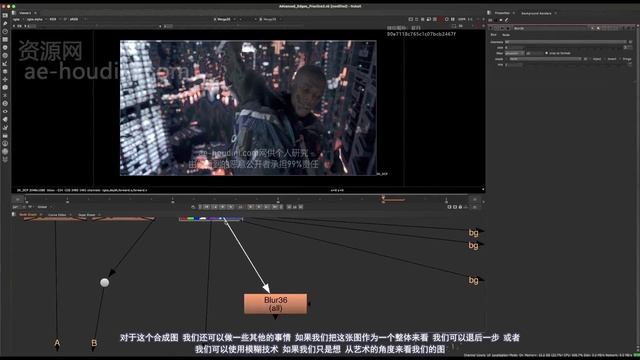640x360 pixels.
Task: Select the white Dot node in the graph
Action: (104, 282)
